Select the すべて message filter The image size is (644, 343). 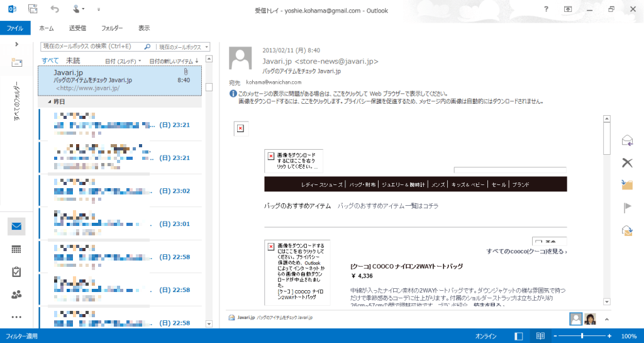coord(50,60)
